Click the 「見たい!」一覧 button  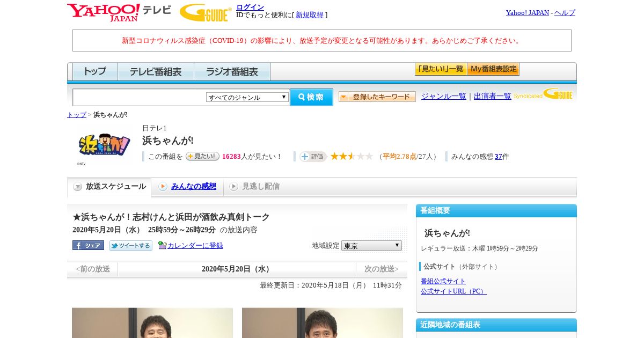click(x=441, y=69)
